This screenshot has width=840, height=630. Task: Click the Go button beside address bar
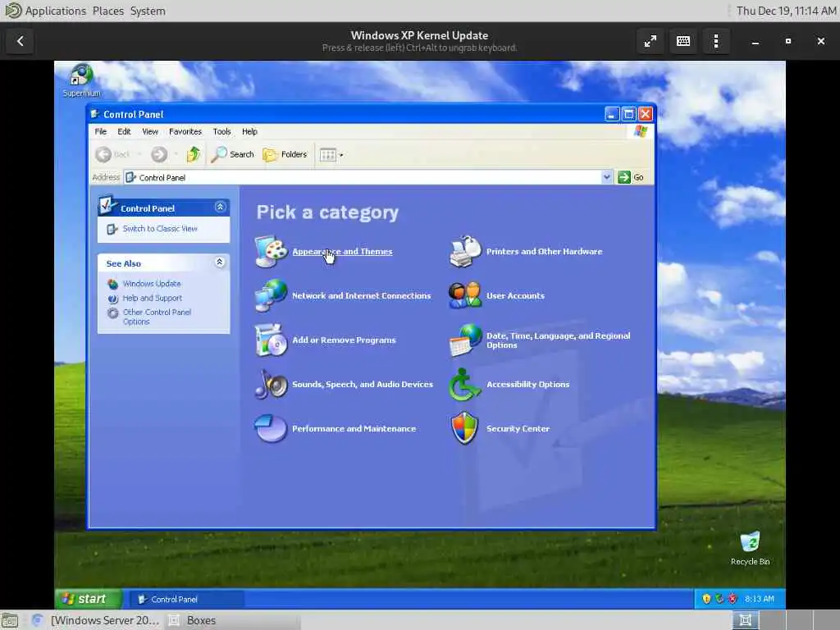[x=631, y=177]
